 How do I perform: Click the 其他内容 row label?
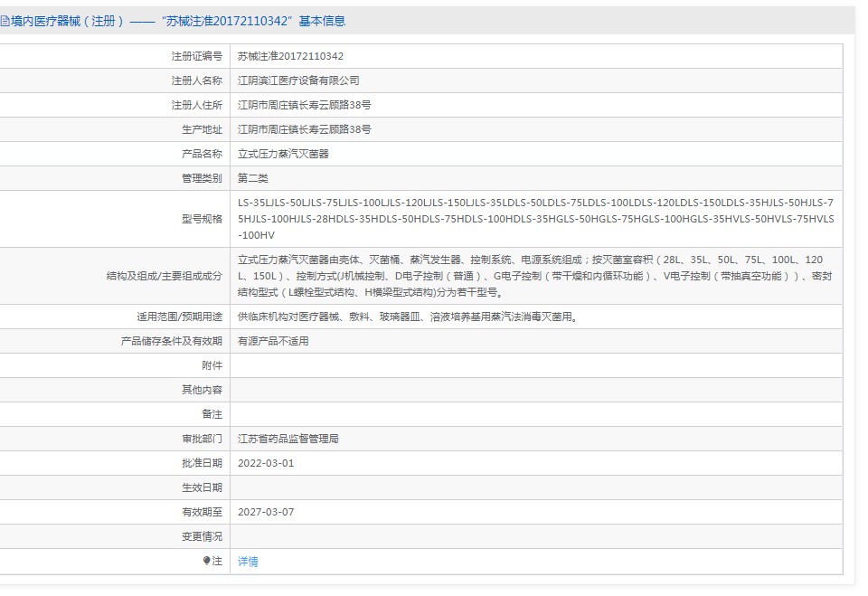(202, 390)
